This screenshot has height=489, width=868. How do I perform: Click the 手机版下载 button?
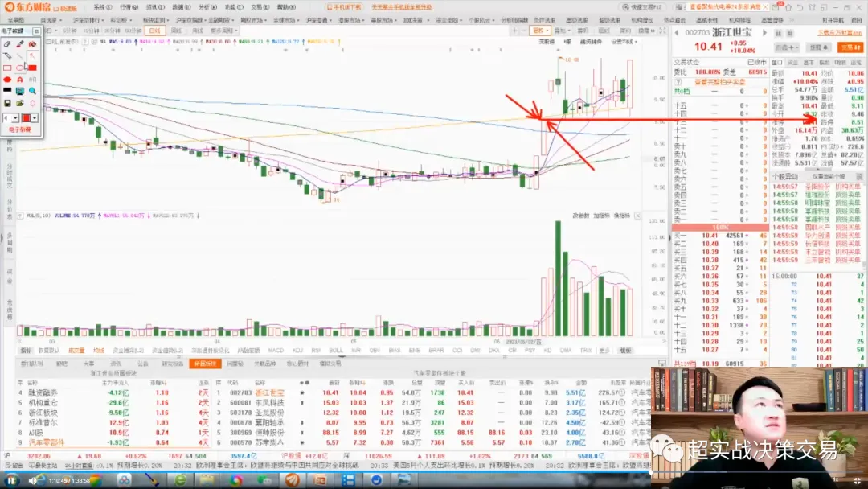pyautogui.click(x=344, y=7)
